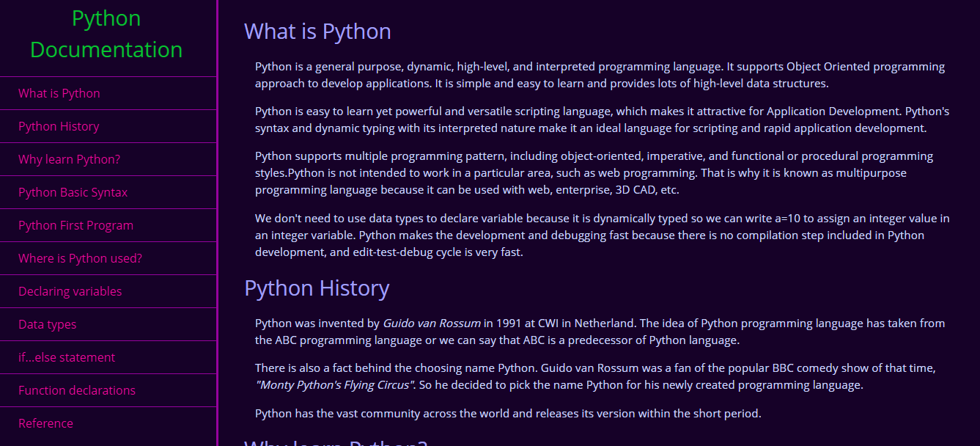Open the What is Python page

click(x=59, y=93)
